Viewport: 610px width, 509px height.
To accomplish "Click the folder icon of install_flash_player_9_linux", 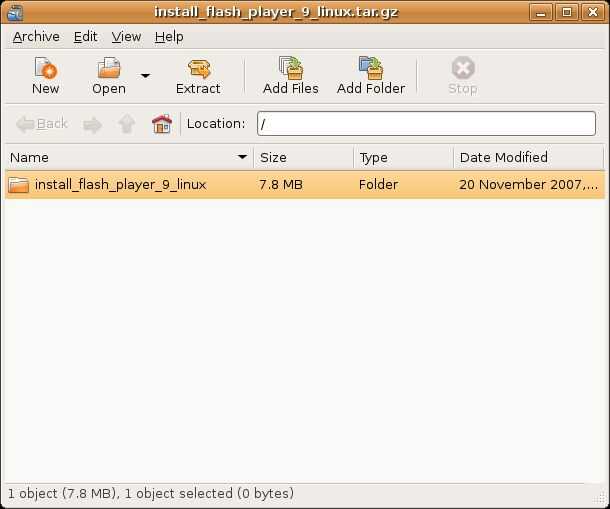I will point(19,185).
